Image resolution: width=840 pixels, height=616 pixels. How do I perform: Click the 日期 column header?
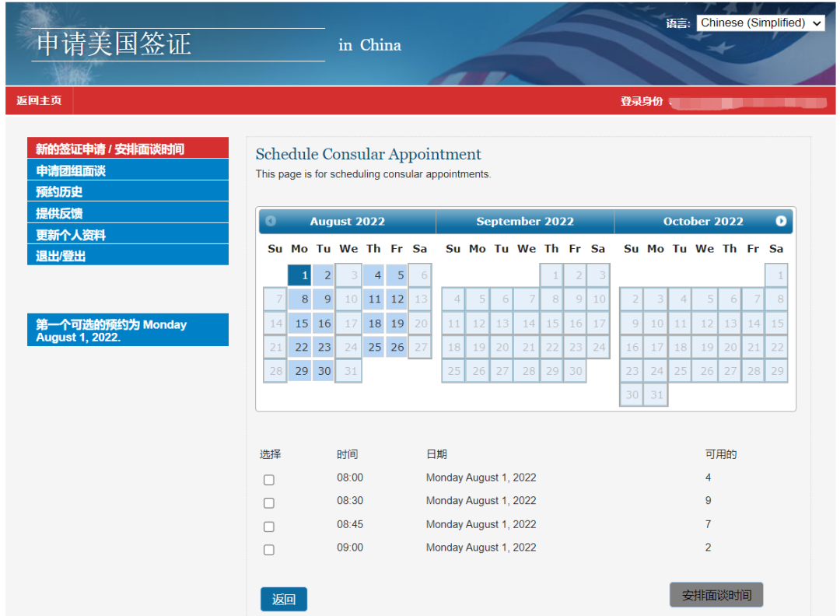[436, 454]
